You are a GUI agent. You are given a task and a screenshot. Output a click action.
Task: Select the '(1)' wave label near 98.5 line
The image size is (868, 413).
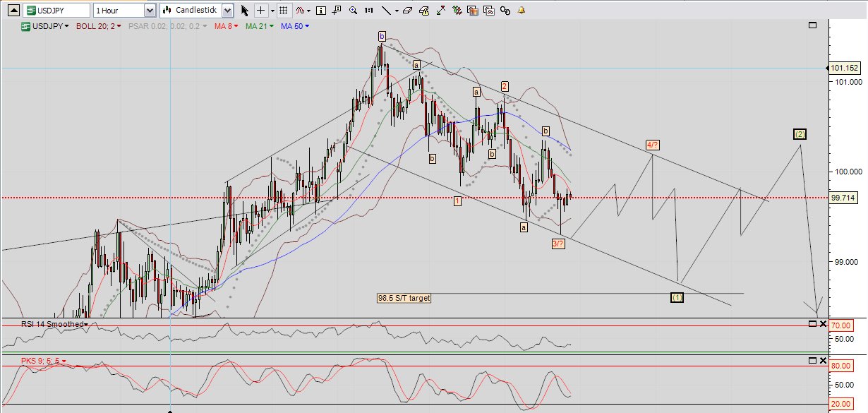coord(677,297)
